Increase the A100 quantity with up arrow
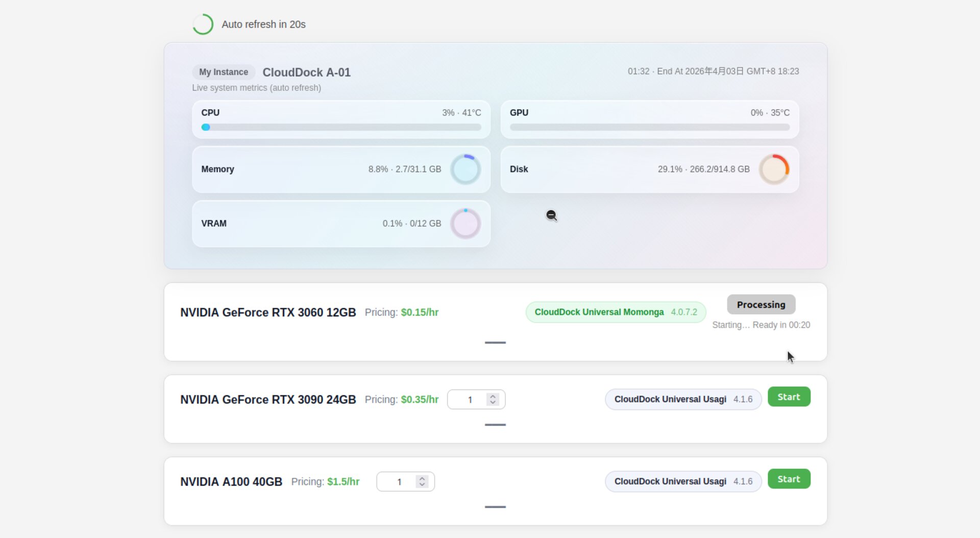This screenshot has width=980, height=538. click(x=422, y=478)
